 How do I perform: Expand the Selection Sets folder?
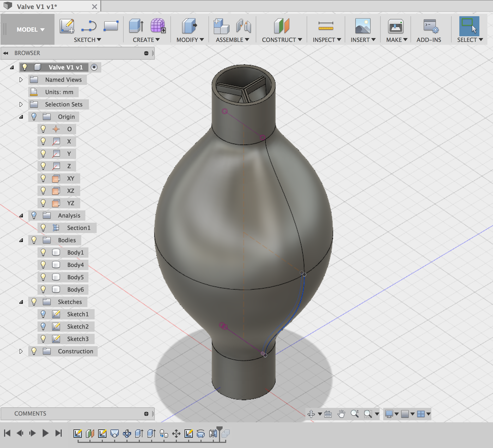tap(21, 104)
